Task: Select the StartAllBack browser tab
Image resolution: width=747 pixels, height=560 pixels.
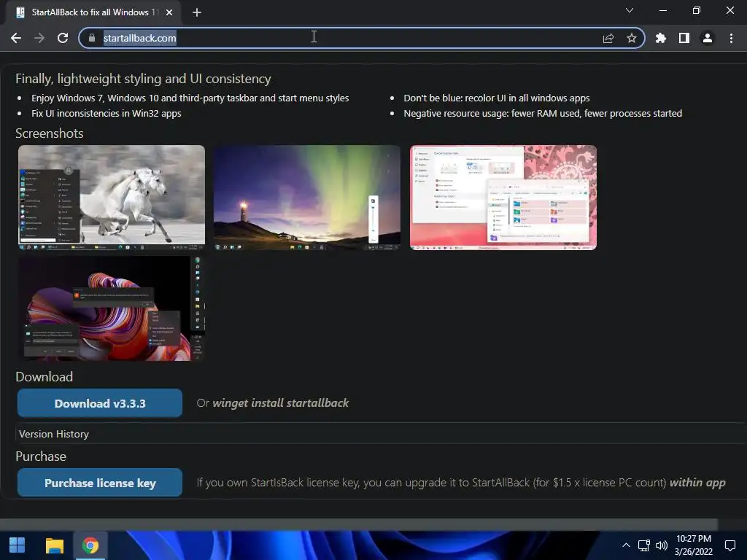Action: [93, 12]
